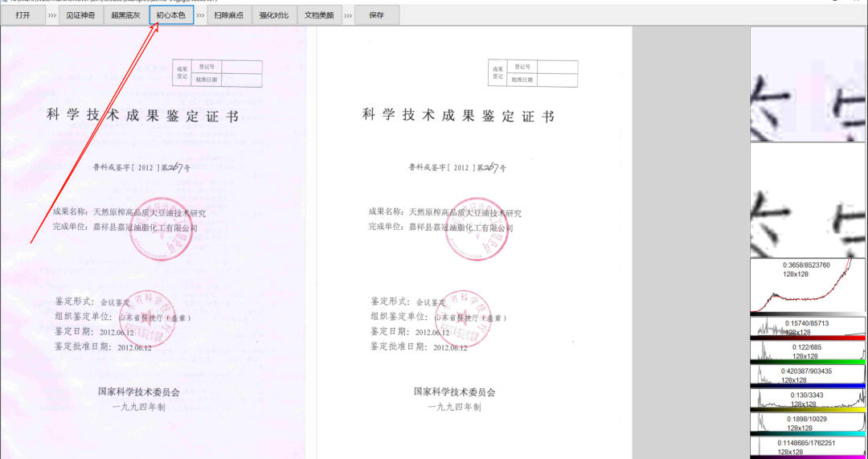
Task: Click the highlighted 初心本色 button
Action: 172,15
